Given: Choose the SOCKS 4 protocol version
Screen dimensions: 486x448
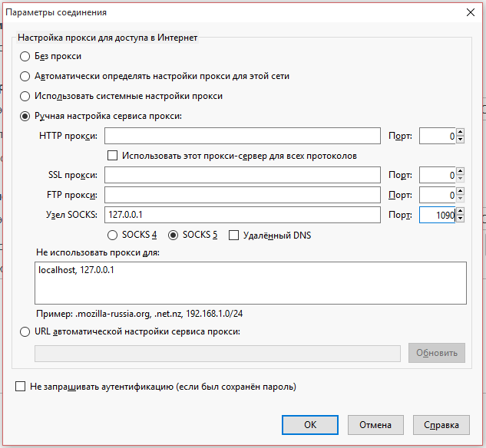Looking at the screenshot, I should click(113, 235).
